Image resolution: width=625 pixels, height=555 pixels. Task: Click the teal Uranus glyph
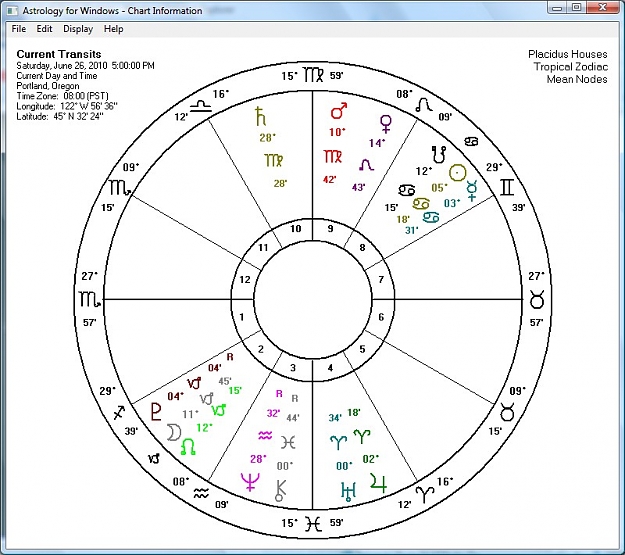pyautogui.click(x=348, y=490)
